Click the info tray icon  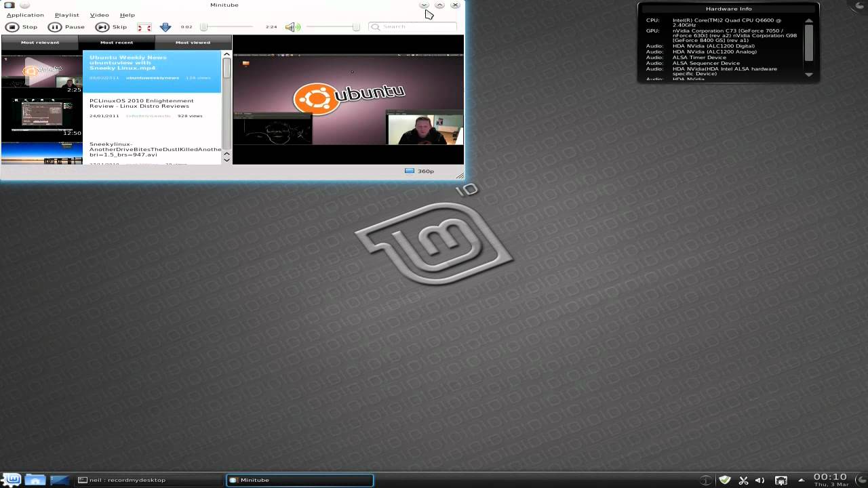706,481
